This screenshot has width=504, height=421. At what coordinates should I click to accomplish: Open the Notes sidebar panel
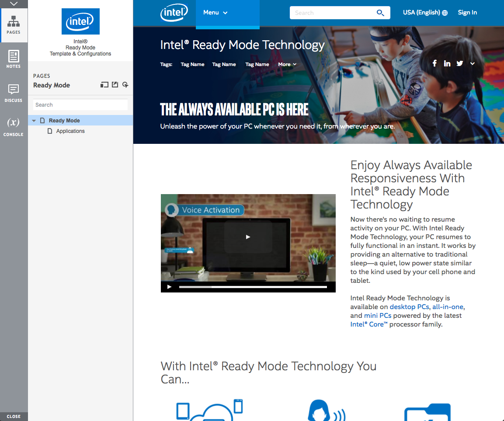(x=14, y=59)
